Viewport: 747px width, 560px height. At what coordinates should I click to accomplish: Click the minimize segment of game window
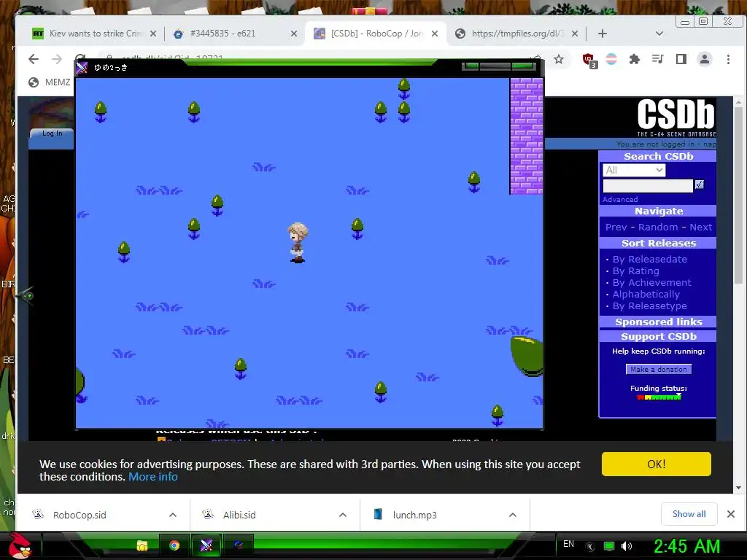pos(471,66)
